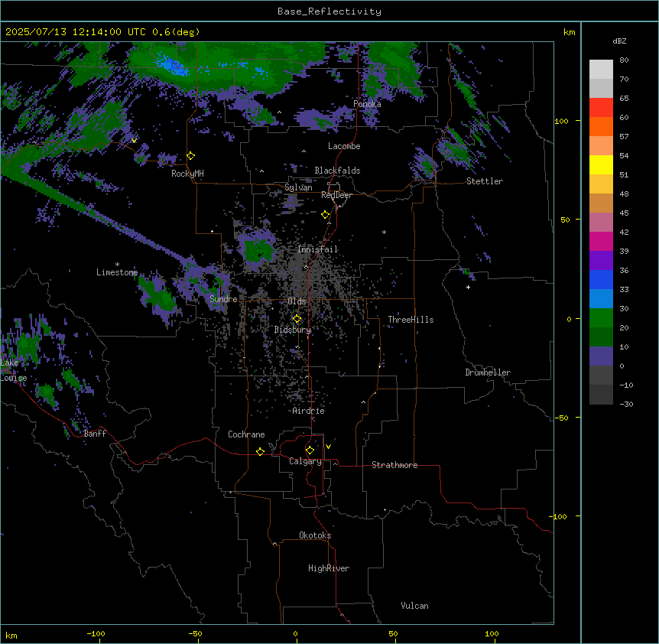Click the yellow marker south of RedDeer
This screenshot has height=644, width=659.
tap(326, 215)
